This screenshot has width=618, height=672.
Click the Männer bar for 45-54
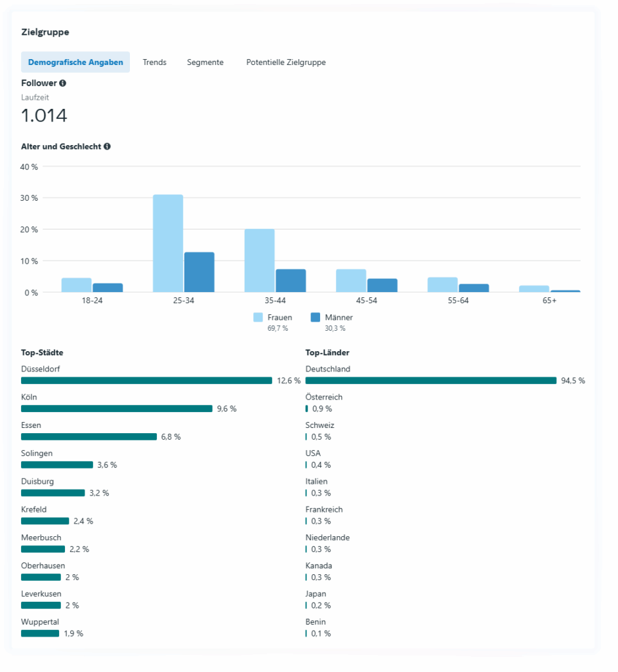click(382, 285)
